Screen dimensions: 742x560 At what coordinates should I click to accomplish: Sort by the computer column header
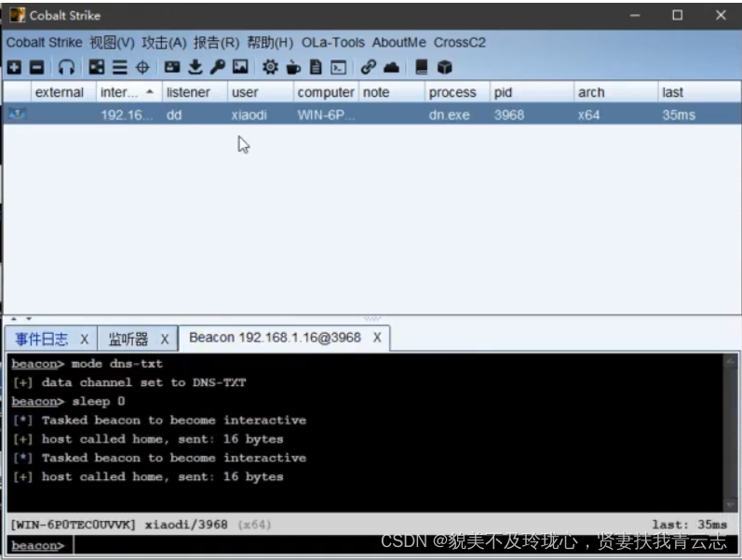point(326,92)
